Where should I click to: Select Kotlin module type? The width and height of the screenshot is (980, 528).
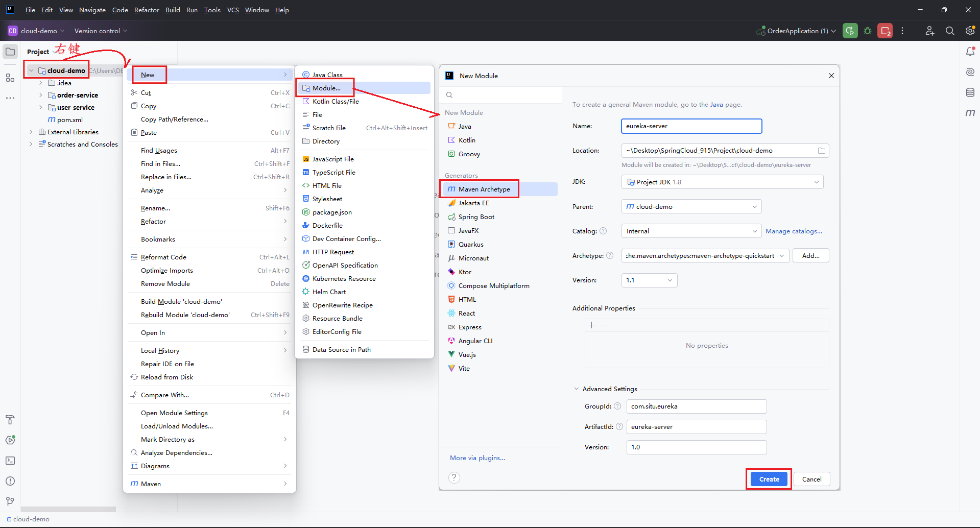click(500, 140)
